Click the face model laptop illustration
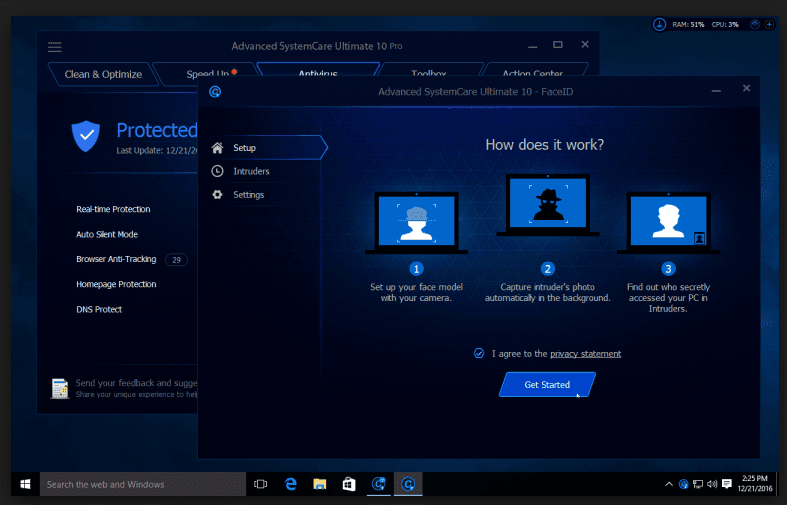This screenshot has width=787, height=505. (416, 222)
